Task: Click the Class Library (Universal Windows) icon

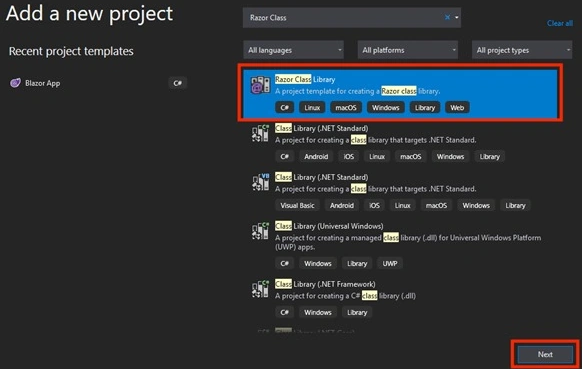Action: pos(260,231)
